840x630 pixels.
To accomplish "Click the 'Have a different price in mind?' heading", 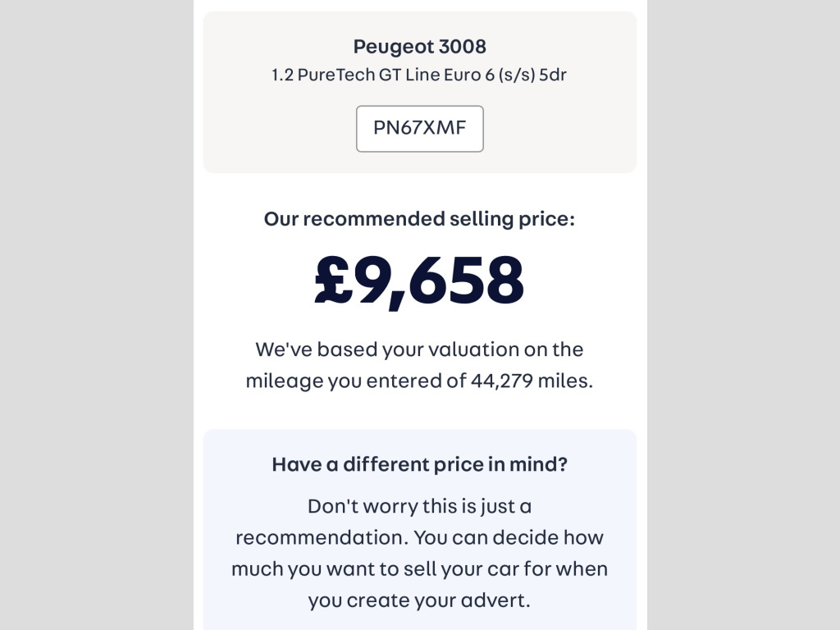I will [x=419, y=464].
